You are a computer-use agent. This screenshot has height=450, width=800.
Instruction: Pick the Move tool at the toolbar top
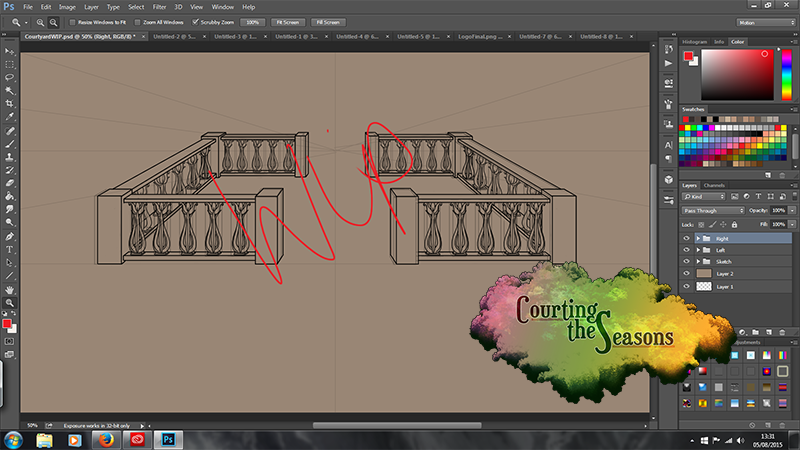10,49
